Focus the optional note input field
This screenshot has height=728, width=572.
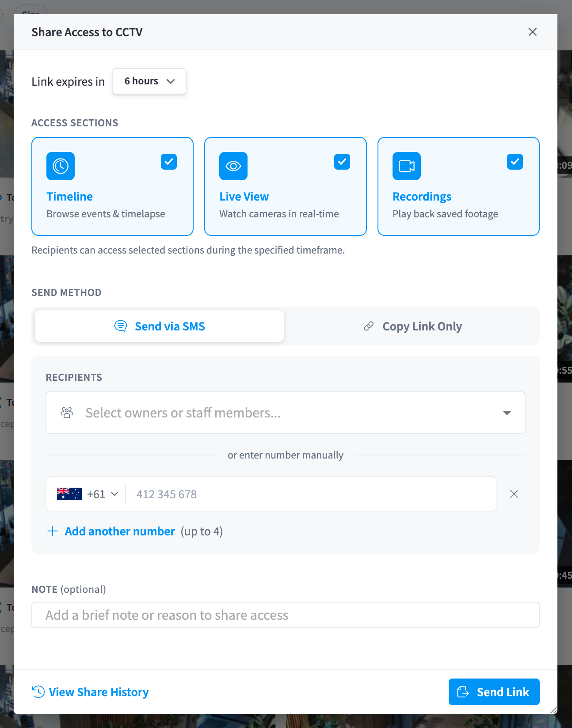[286, 615]
